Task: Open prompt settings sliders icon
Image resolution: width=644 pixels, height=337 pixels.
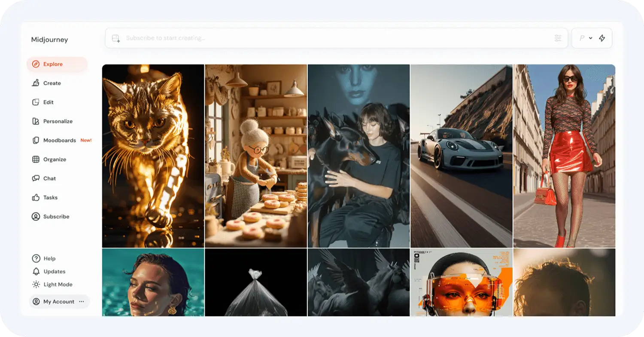Action: (557, 38)
